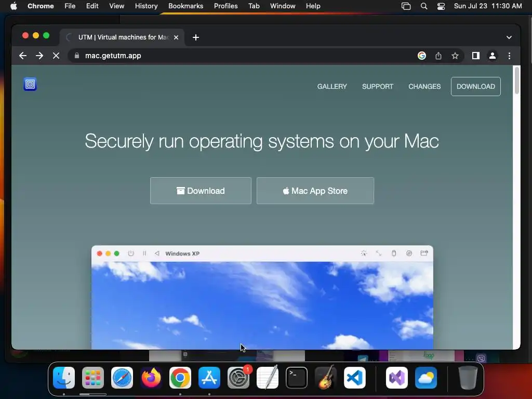Toggle Chrome side panel

point(476,56)
